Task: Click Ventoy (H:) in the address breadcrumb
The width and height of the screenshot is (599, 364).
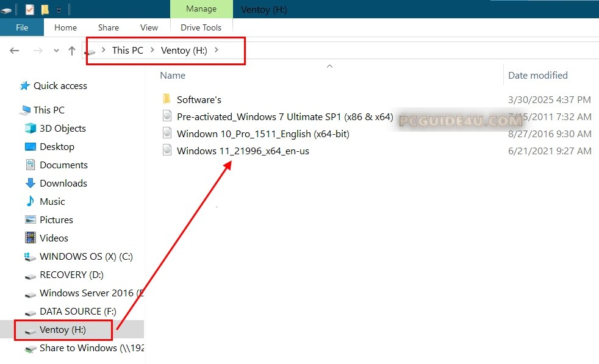Action: [x=184, y=51]
